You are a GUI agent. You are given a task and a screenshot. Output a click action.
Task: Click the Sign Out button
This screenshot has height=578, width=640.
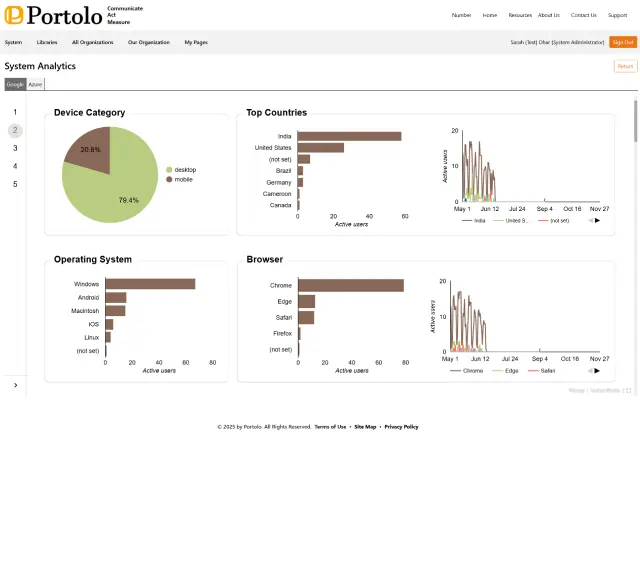point(622,42)
